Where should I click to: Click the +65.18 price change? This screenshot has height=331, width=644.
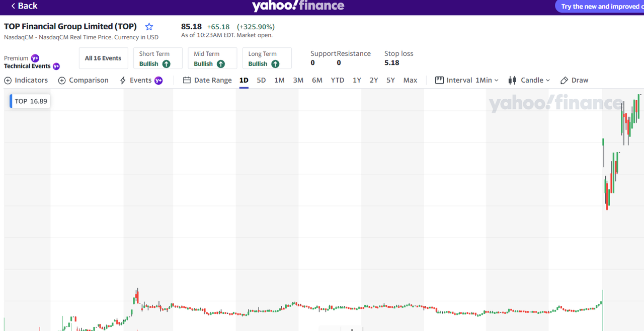[x=218, y=27]
